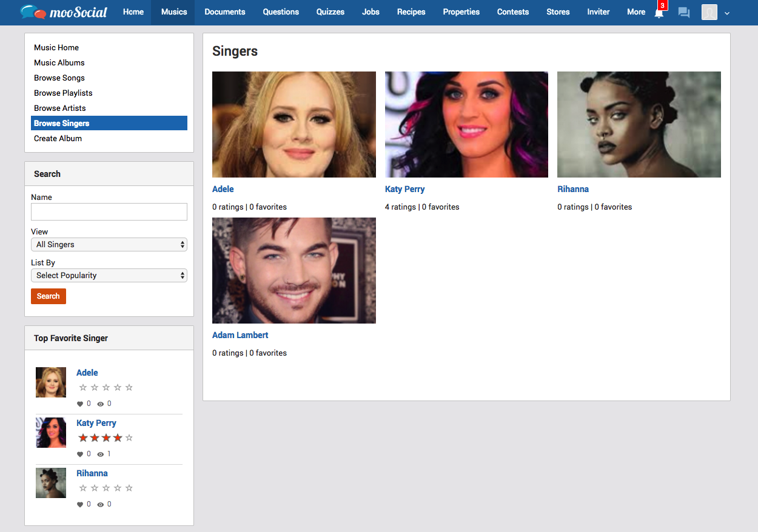This screenshot has height=532, width=758.
Task: Open Adele link under main photo
Action: [x=223, y=189]
